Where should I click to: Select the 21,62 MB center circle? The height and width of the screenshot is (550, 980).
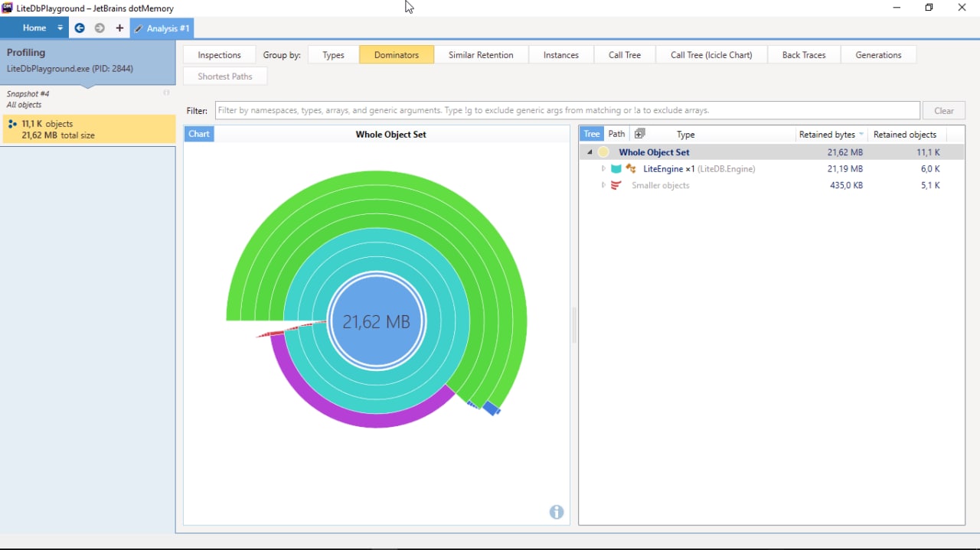point(376,322)
